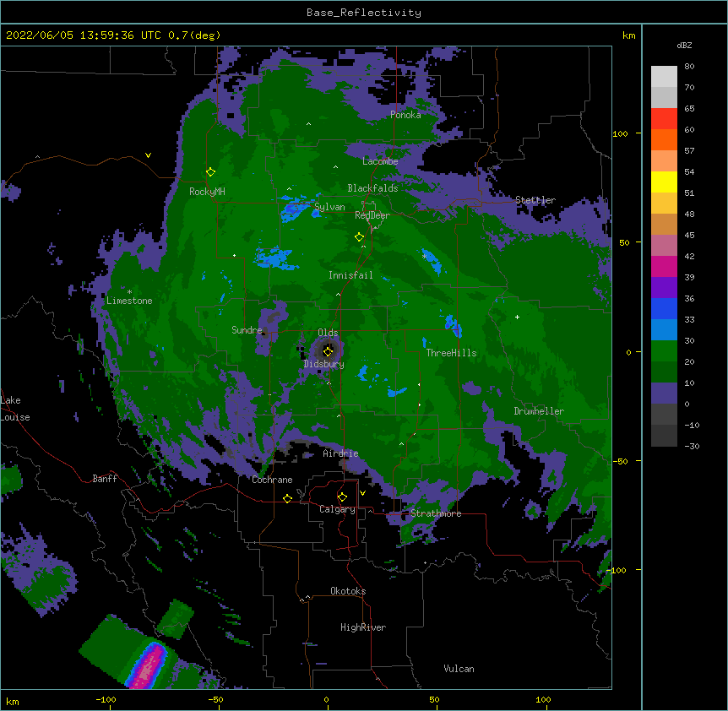Select the yellow diamond marker south of RedDeer
This screenshot has height=711, width=728.
pos(359,237)
